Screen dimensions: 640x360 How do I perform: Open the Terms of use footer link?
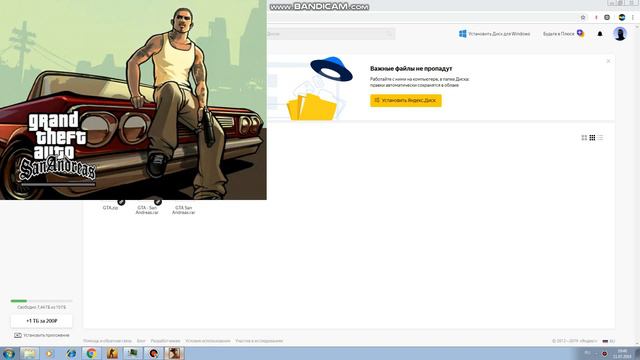208,341
